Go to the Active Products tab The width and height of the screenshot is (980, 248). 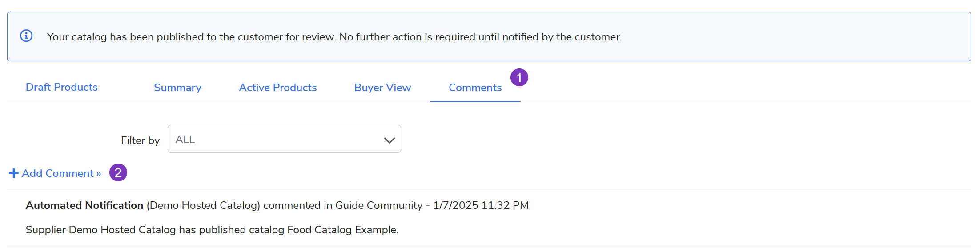click(x=277, y=88)
